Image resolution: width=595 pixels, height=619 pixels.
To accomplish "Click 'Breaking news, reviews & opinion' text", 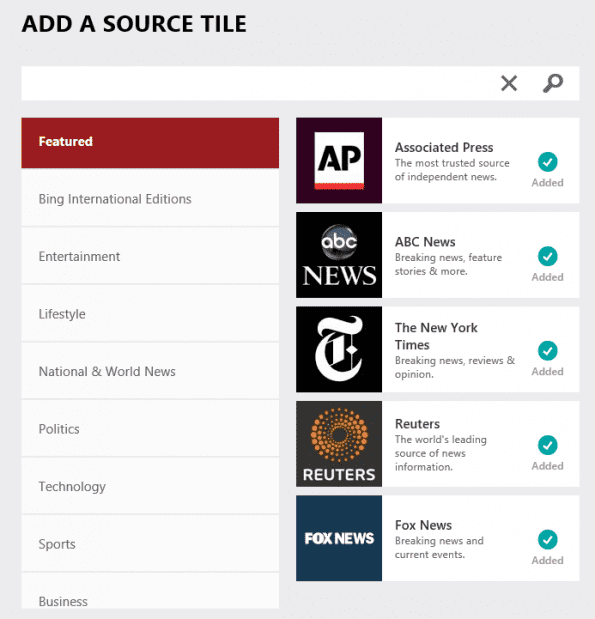I will click(x=455, y=367).
